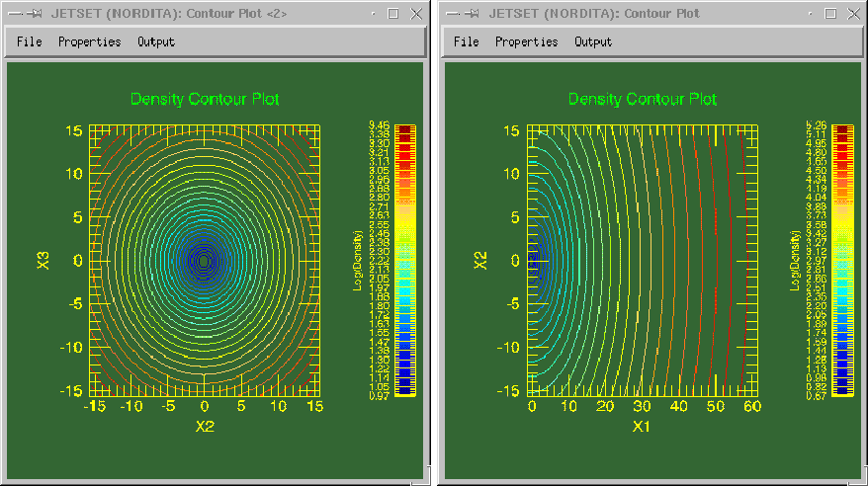Minimize the Contour Plot <2> window

[x=373, y=14]
